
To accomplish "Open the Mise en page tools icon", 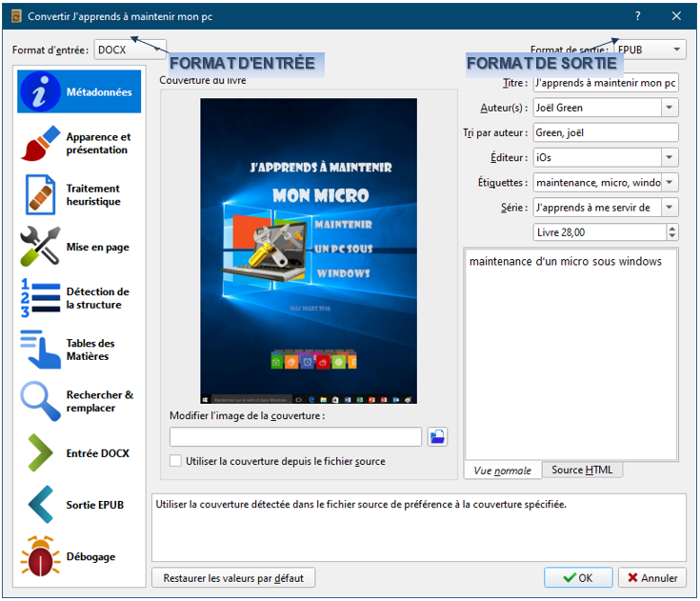I will 40,246.
